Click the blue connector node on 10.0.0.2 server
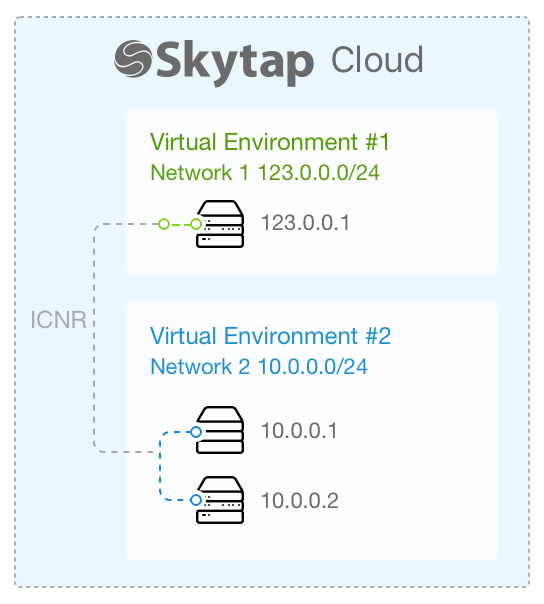The height and width of the screenshot is (604, 544). [196, 500]
